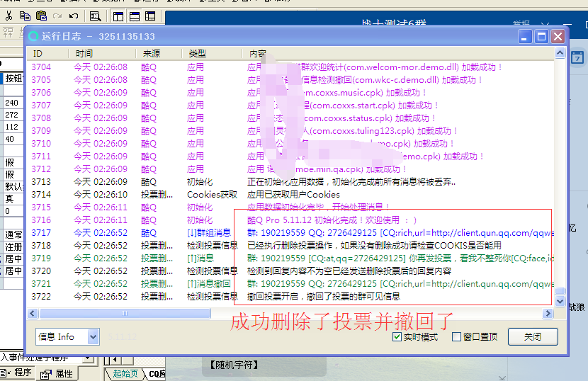
Task: Toggle the second window layout icon in toolbar
Action: click(x=135, y=16)
